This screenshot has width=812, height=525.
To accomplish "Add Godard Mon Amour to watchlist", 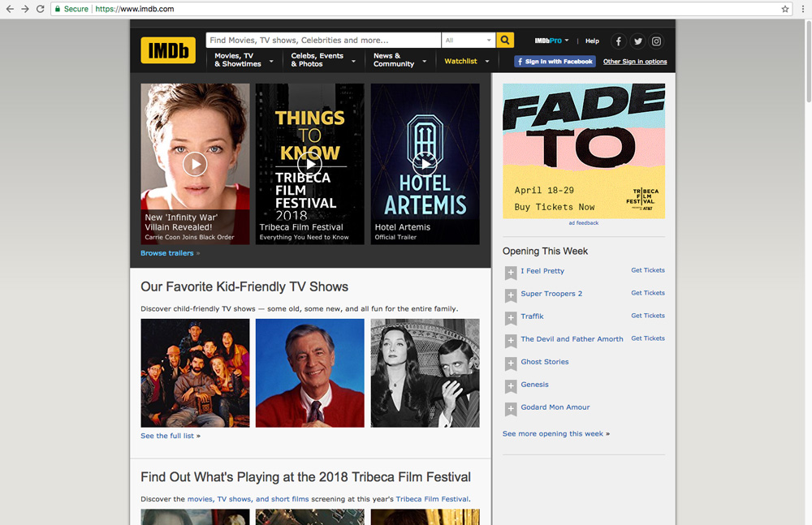I will [x=511, y=409].
